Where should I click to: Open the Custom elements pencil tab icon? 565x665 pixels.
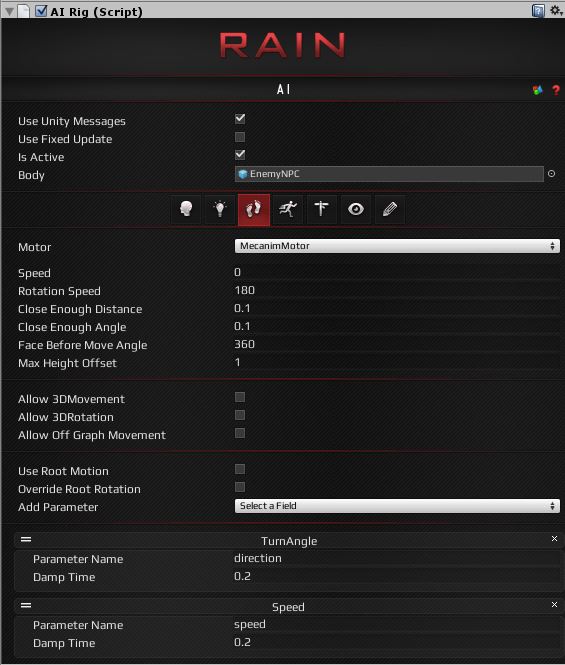coord(389,209)
